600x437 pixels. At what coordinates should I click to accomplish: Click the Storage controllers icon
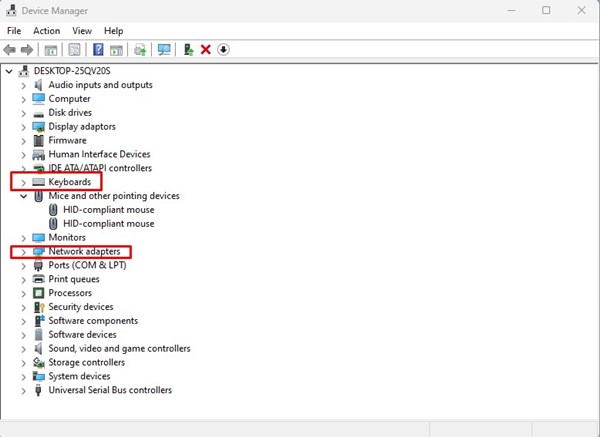click(x=39, y=362)
